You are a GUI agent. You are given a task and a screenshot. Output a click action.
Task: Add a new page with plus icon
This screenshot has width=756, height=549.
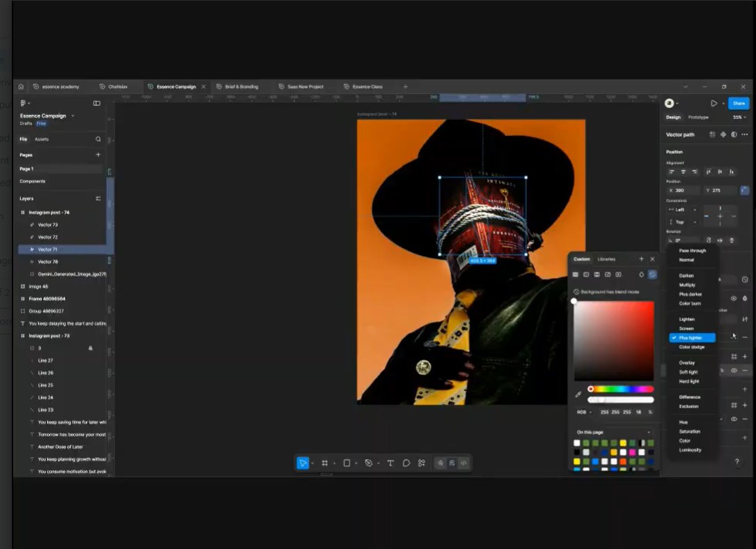pos(98,155)
